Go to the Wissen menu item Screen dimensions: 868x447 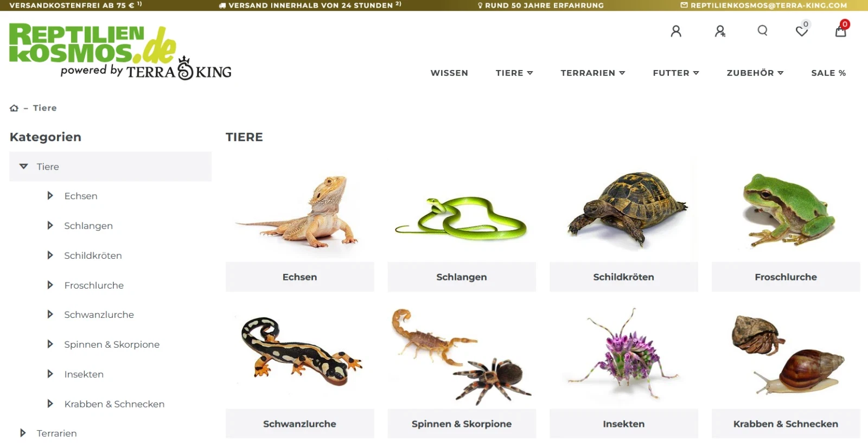(449, 73)
